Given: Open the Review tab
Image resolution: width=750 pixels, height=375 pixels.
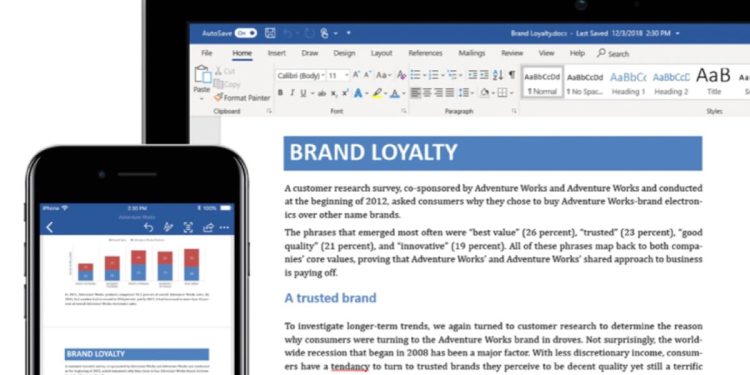Looking at the screenshot, I should [x=512, y=53].
